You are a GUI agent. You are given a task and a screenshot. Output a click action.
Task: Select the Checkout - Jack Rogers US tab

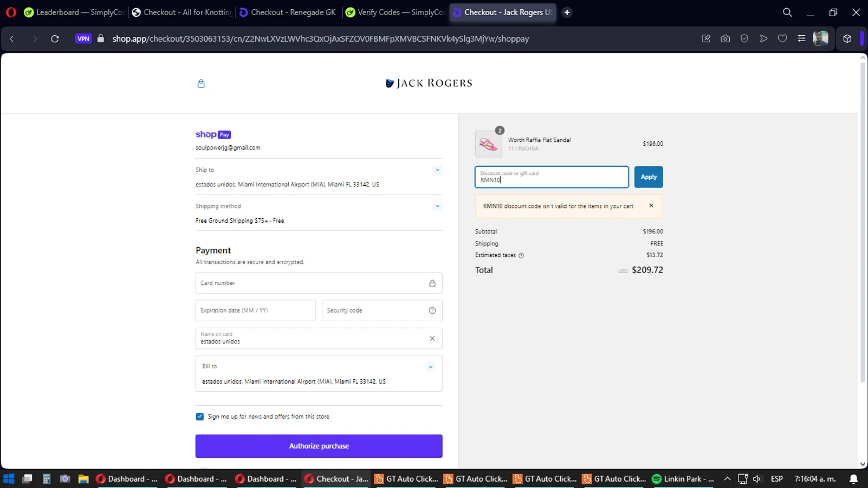[503, 12]
